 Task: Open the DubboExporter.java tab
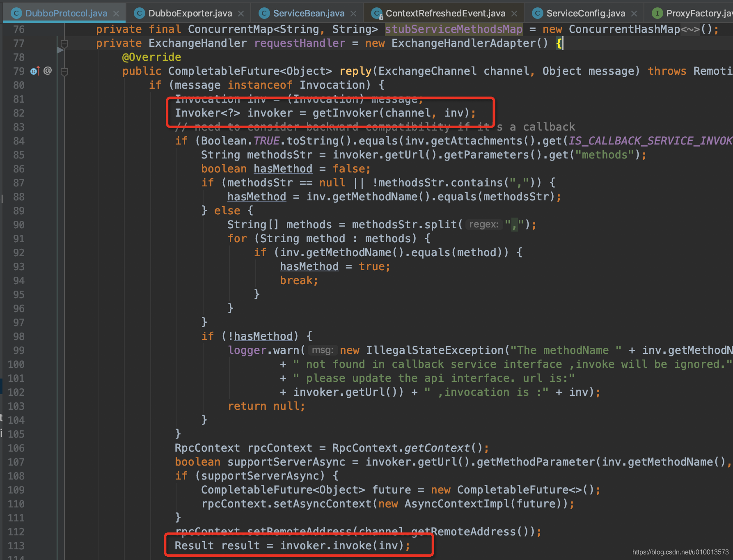coord(190,13)
